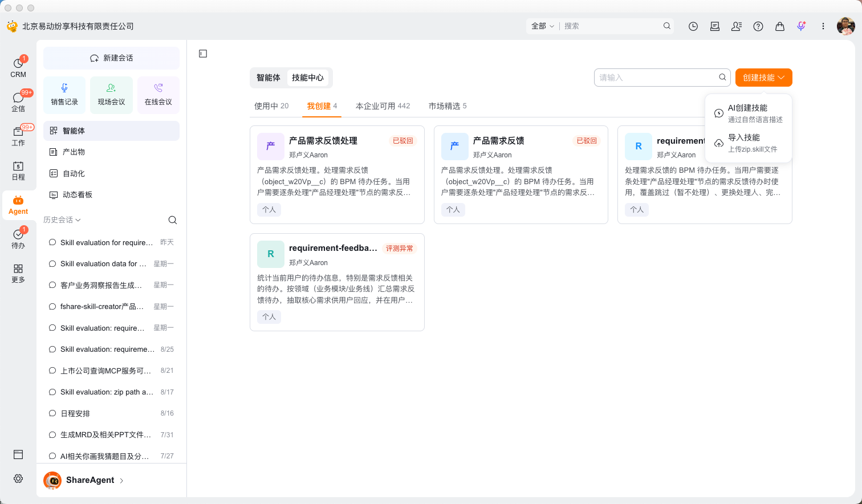Click the 评测异常 status tag
Viewport: 862px width, 504px height.
coord(400,249)
